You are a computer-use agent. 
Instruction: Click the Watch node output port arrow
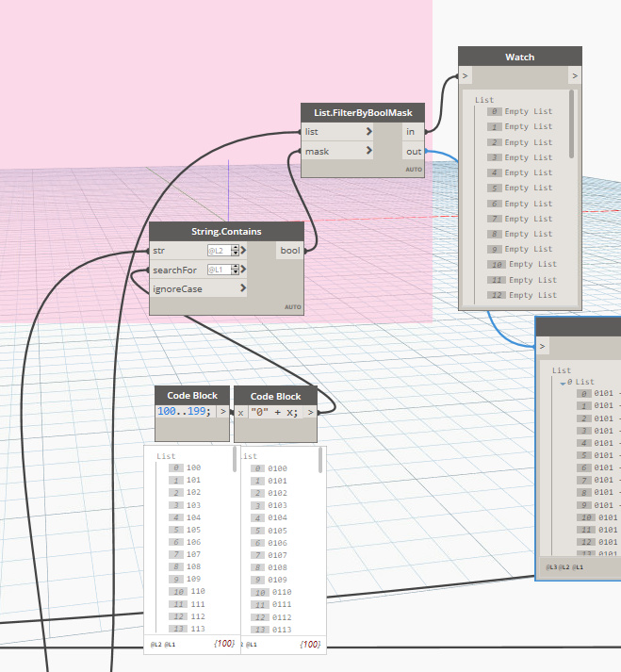575,75
